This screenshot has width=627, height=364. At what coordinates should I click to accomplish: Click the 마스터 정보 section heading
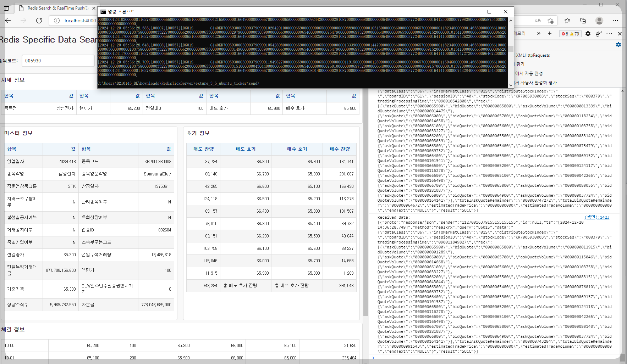coord(18,133)
